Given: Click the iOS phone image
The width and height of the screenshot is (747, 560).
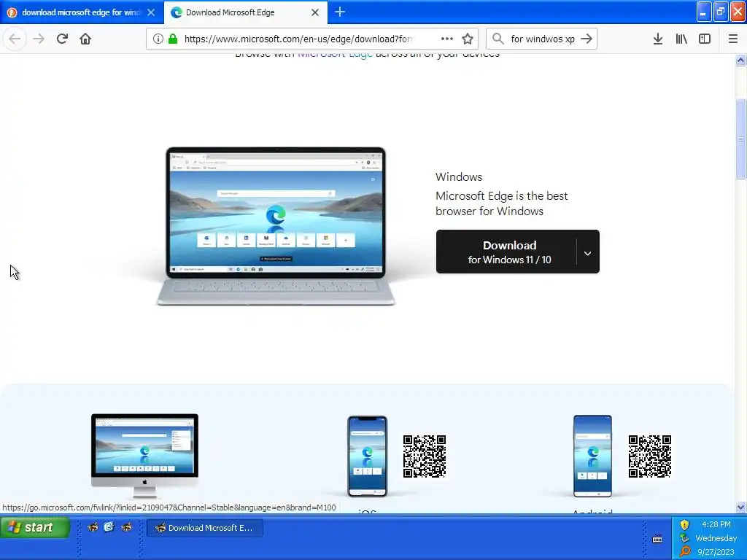Looking at the screenshot, I should click(367, 456).
